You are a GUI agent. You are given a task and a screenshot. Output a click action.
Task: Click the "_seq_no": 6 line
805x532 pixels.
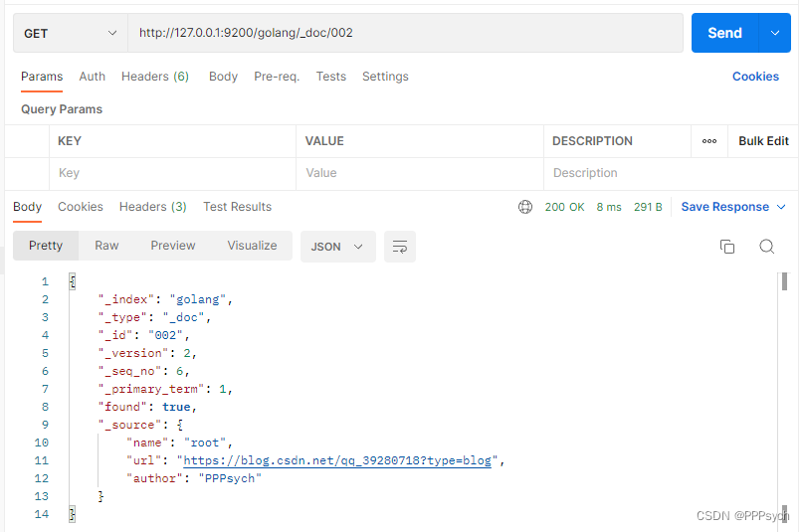pyautogui.click(x=143, y=372)
